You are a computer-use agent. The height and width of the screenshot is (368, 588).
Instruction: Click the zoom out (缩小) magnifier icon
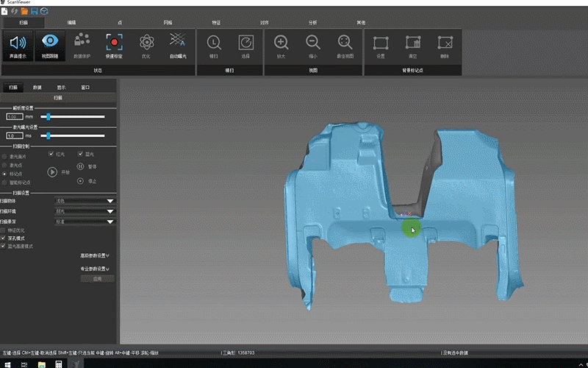coord(313,43)
